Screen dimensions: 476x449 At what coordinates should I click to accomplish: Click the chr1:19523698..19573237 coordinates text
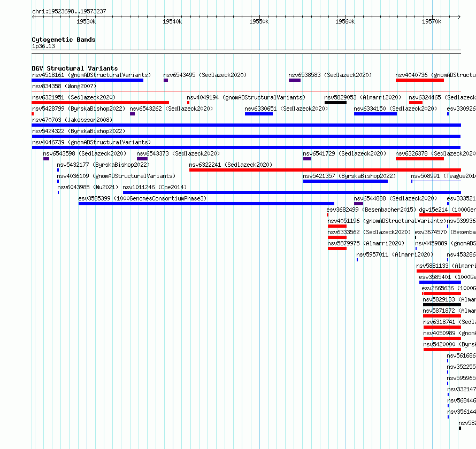(x=69, y=12)
